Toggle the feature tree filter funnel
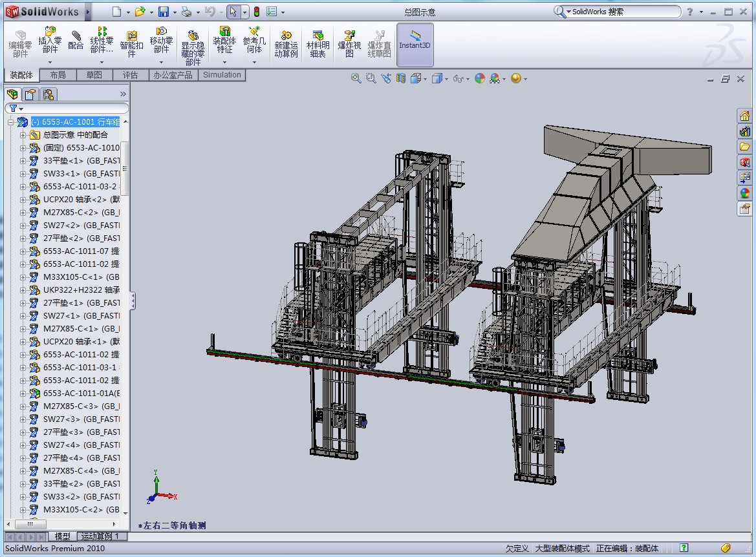This screenshot has height=557, width=756. (x=14, y=109)
